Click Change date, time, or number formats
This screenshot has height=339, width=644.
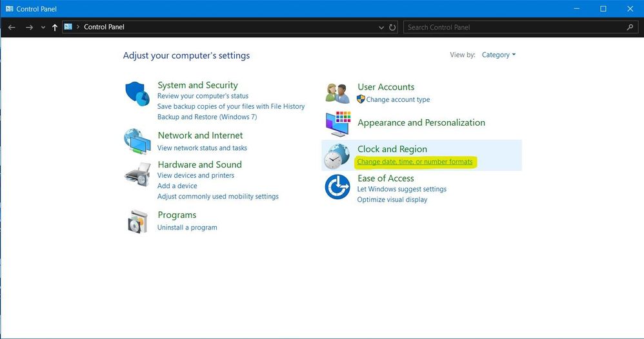[x=414, y=162]
